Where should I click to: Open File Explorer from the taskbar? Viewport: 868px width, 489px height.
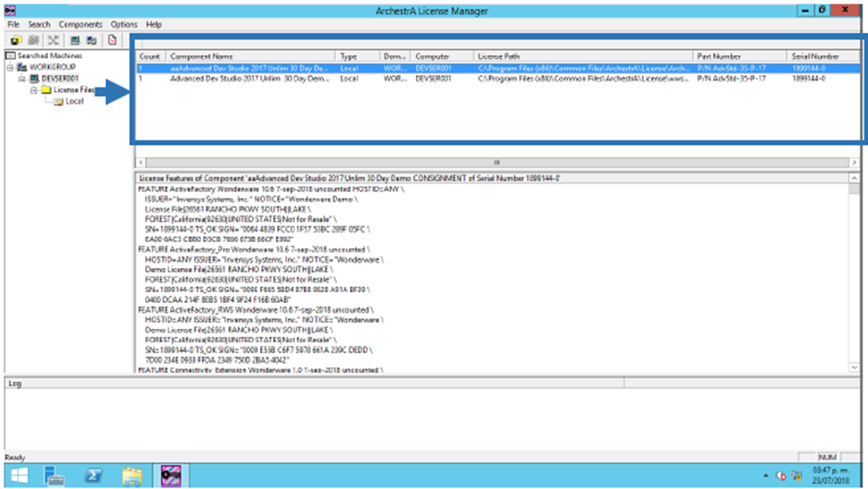(x=132, y=476)
